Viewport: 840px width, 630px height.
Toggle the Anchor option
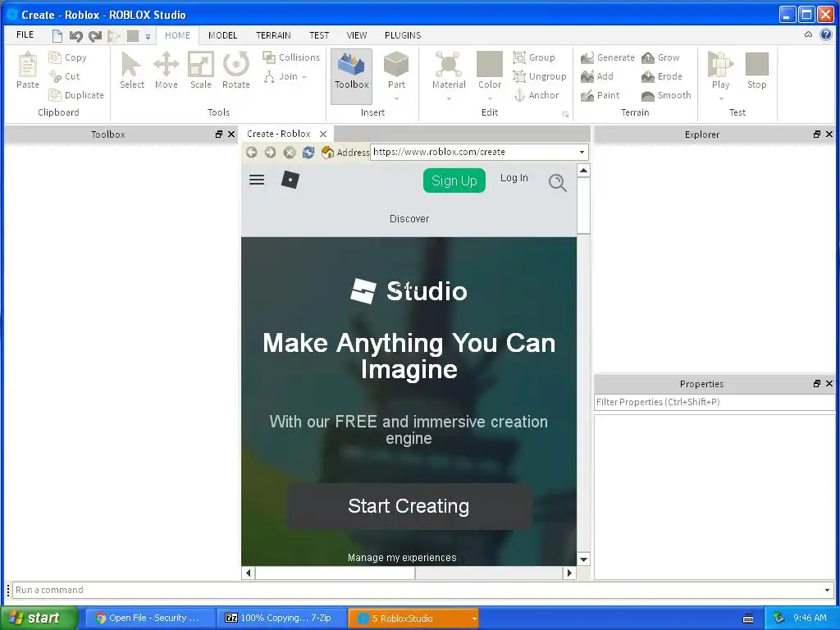[536, 95]
